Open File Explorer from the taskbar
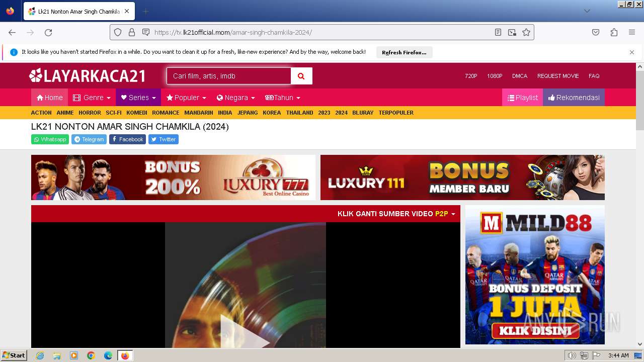The width and height of the screenshot is (644, 362). tap(57, 355)
